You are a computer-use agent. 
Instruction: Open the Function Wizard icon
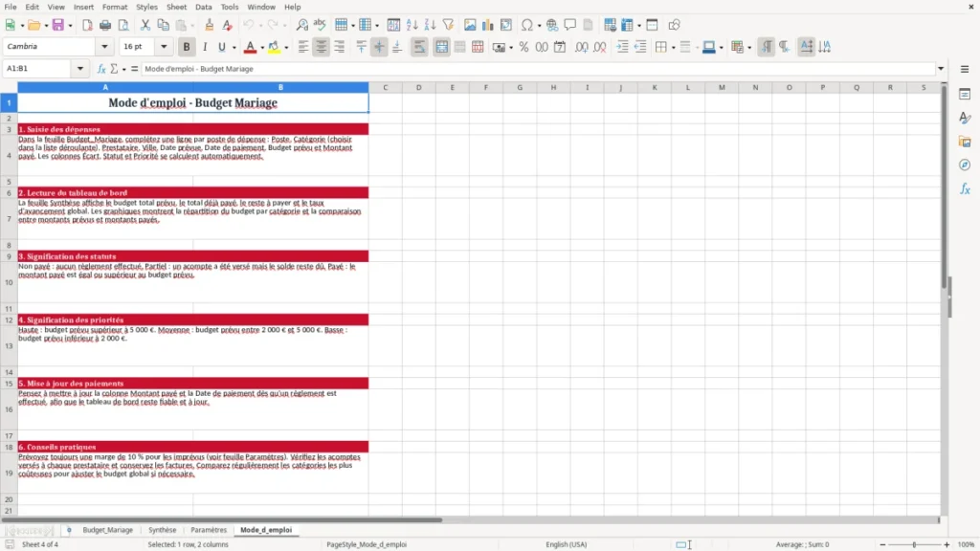click(101, 69)
